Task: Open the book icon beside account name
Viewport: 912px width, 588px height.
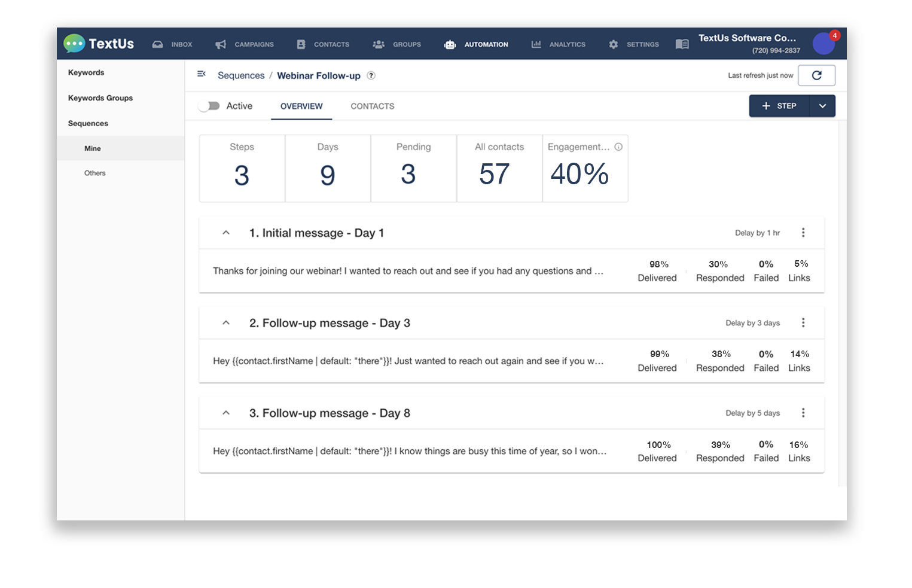Action: pos(682,44)
